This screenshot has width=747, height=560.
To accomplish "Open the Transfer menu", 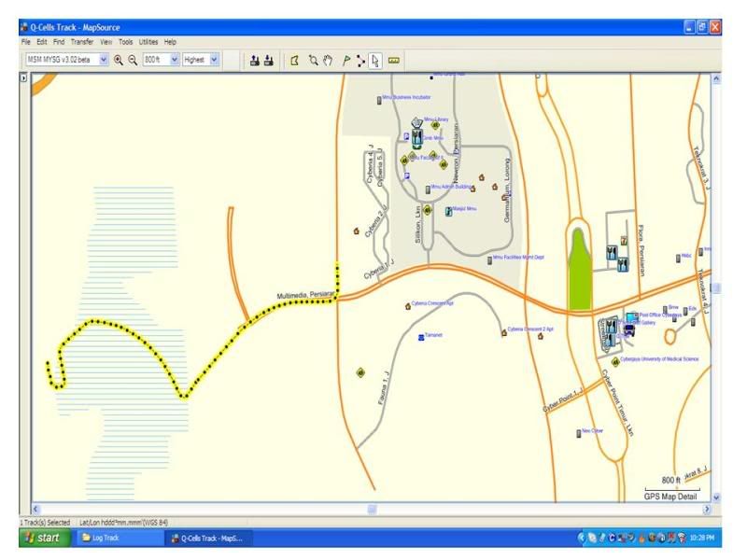I will (82, 42).
